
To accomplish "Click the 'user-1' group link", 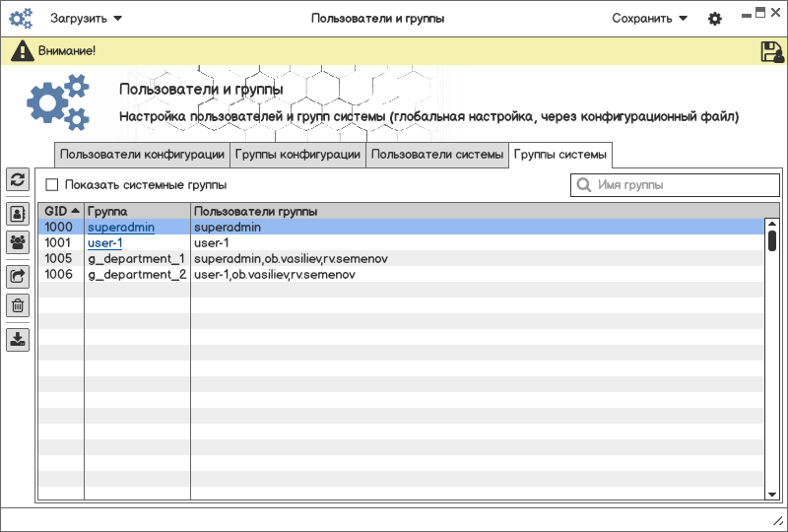I will tap(104, 243).
